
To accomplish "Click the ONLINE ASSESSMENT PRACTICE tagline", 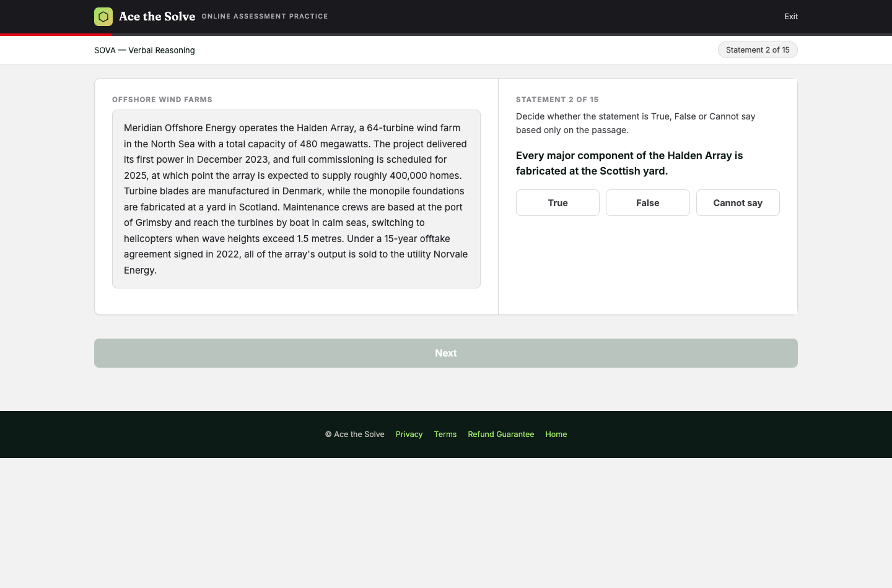I will click(x=265, y=16).
